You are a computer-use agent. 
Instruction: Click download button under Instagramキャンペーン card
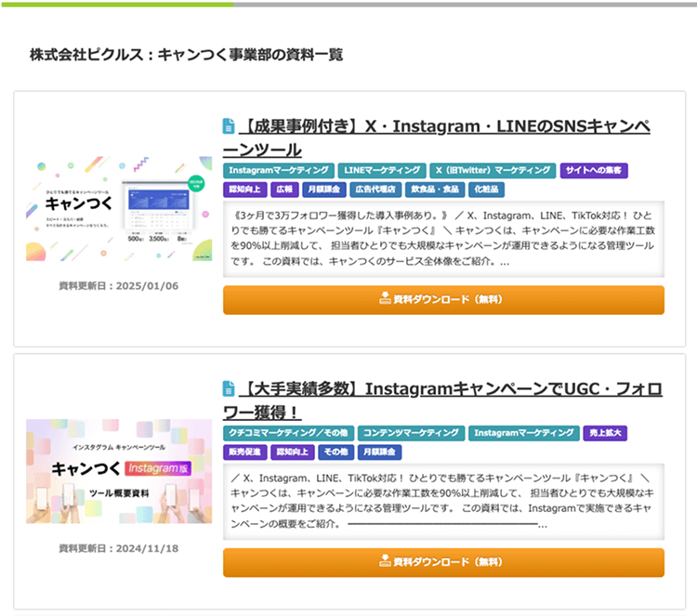(x=443, y=563)
